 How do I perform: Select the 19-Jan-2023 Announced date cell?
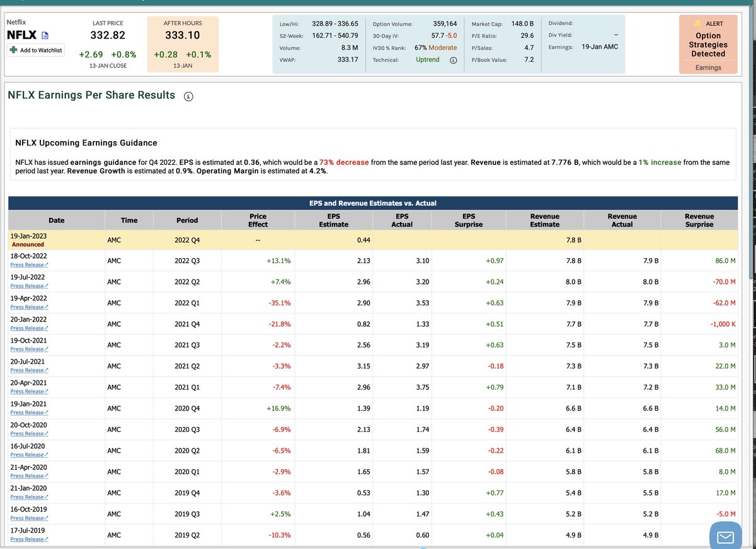click(x=56, y=240)
